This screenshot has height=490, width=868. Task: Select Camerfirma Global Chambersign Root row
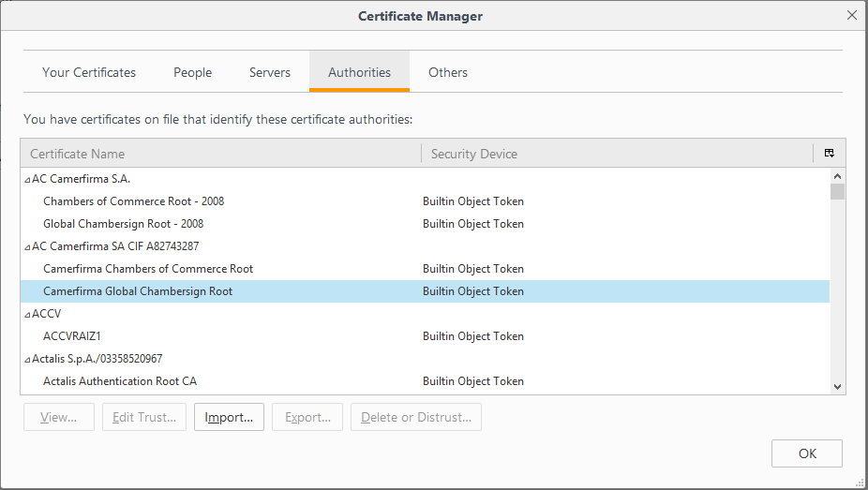(426, 290)
